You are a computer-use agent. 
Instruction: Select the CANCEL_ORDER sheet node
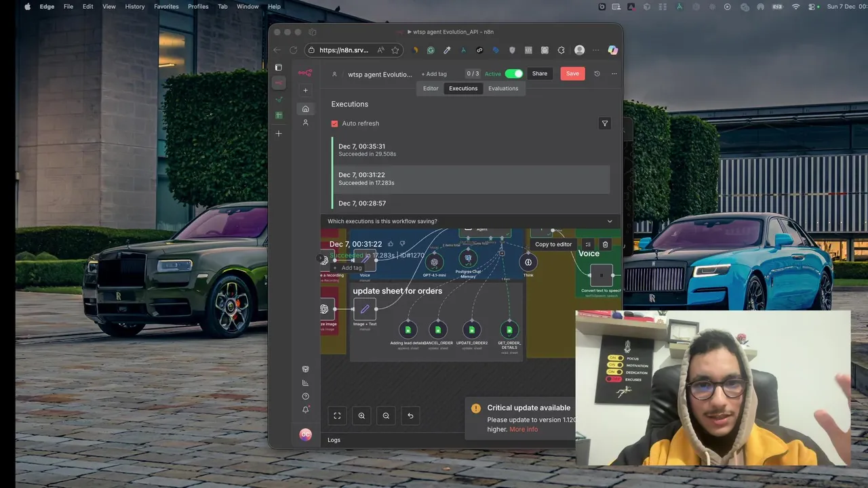point(438,330)
